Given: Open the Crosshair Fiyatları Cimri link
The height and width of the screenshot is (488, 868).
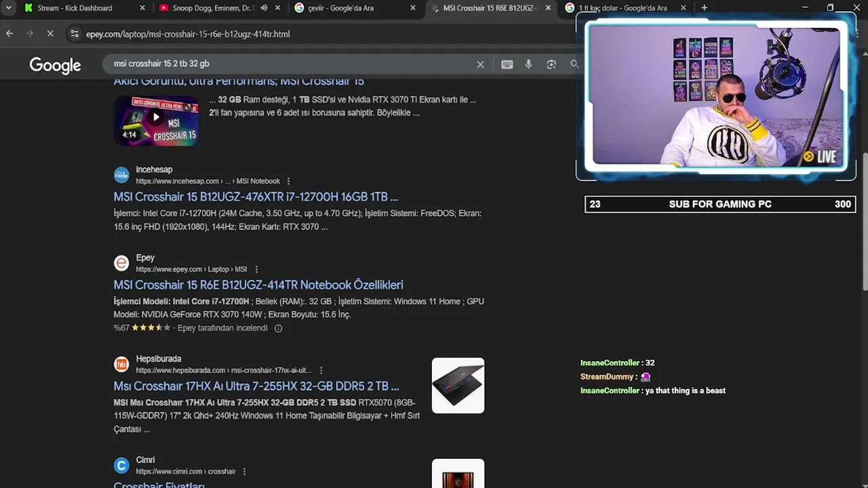Looking at the screenshot, I should 159,484.
